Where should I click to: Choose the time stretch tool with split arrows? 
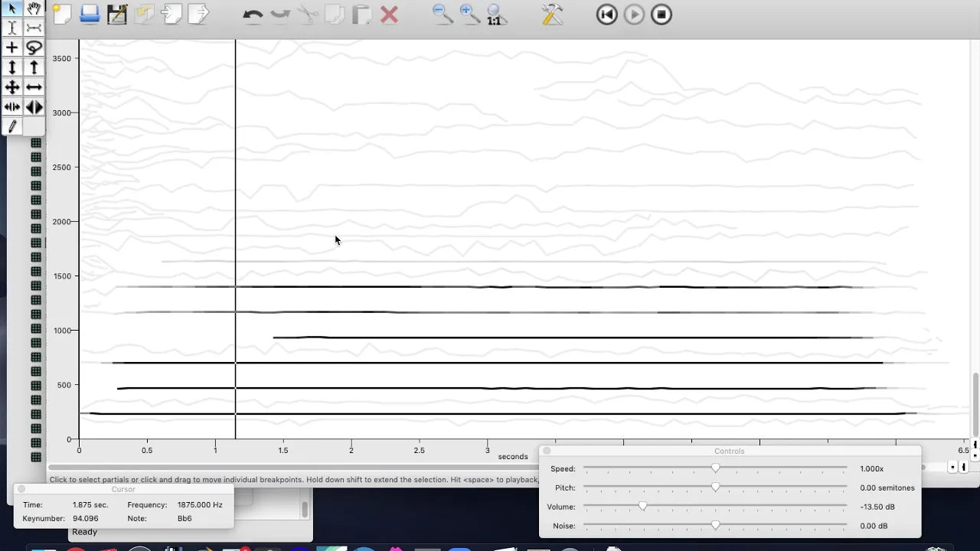(12, 107)
